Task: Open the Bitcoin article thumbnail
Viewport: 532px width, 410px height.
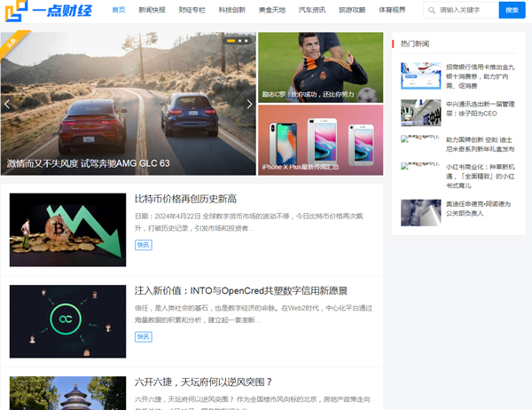Action: 68,230
